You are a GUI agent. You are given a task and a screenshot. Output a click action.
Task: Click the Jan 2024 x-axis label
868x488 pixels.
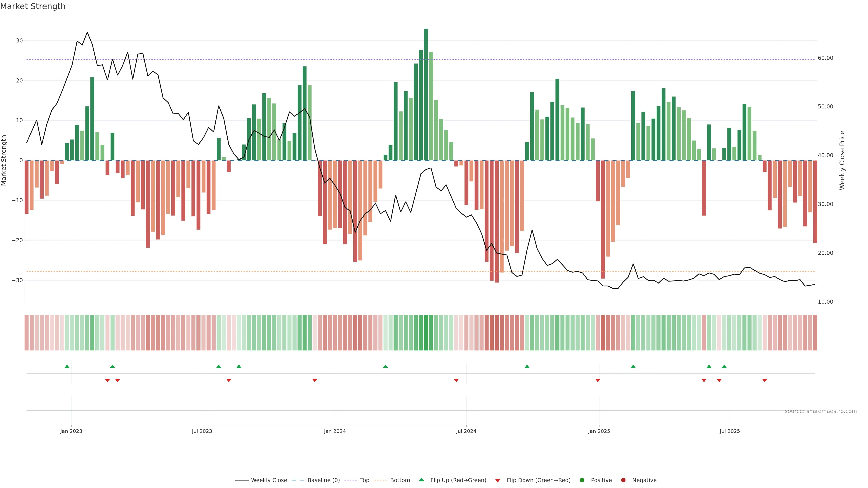pyautogui.click(x=335, y=431)
